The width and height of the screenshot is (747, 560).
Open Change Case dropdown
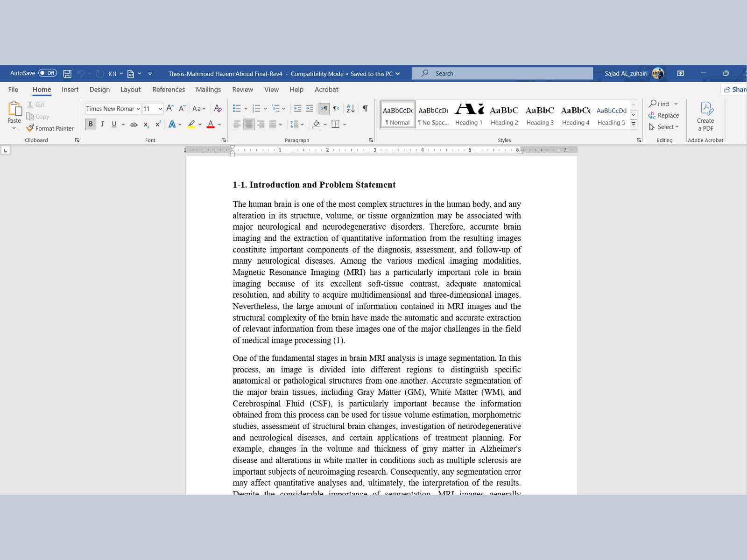(199, 108)
